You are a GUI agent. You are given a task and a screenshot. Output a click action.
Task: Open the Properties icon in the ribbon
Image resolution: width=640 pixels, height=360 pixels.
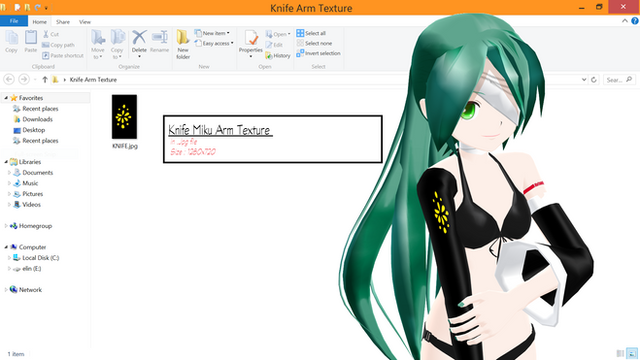click(251, 38)
